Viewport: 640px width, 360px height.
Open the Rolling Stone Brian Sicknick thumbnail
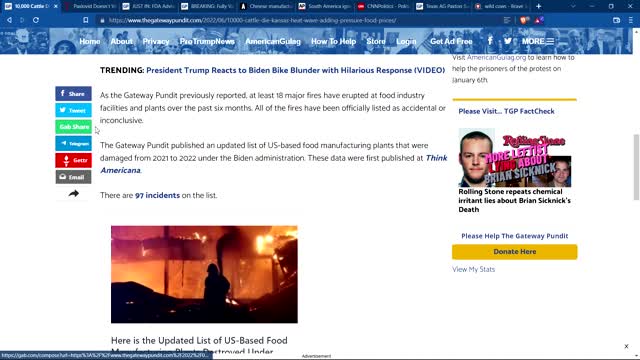515,158
